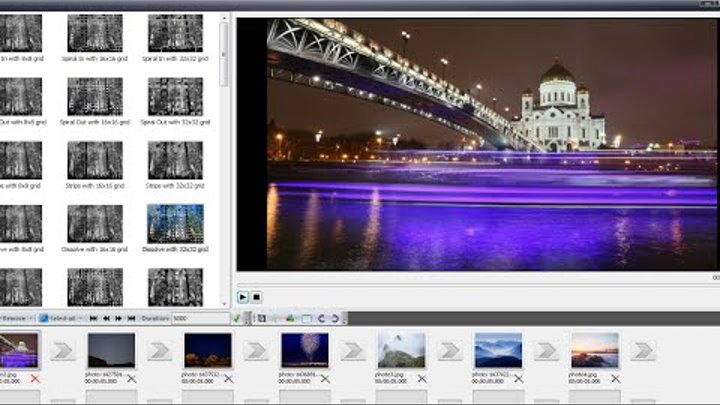Select the photo4.jpg sunset thumbnail
The image size is (720, 405).
click(595, 350)
